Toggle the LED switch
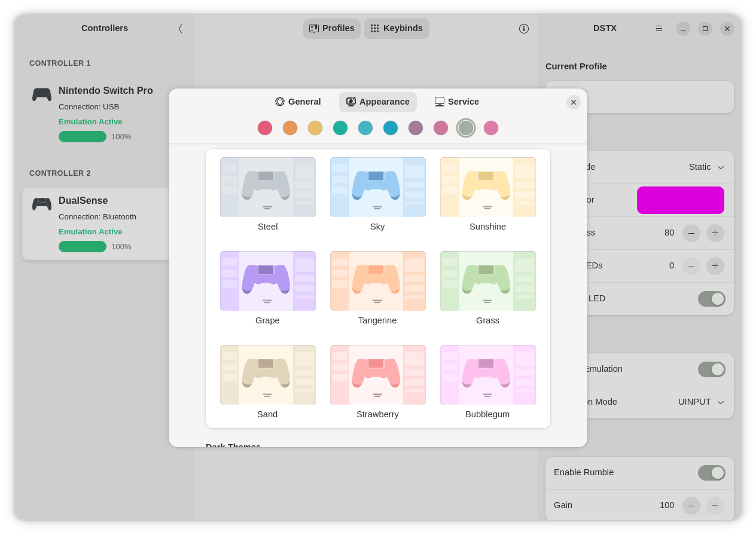The width and height of the screenshot is (756, 535). point(712,299)
